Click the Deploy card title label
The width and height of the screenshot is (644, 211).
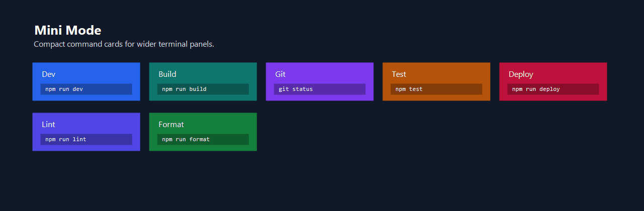point(521,74)
